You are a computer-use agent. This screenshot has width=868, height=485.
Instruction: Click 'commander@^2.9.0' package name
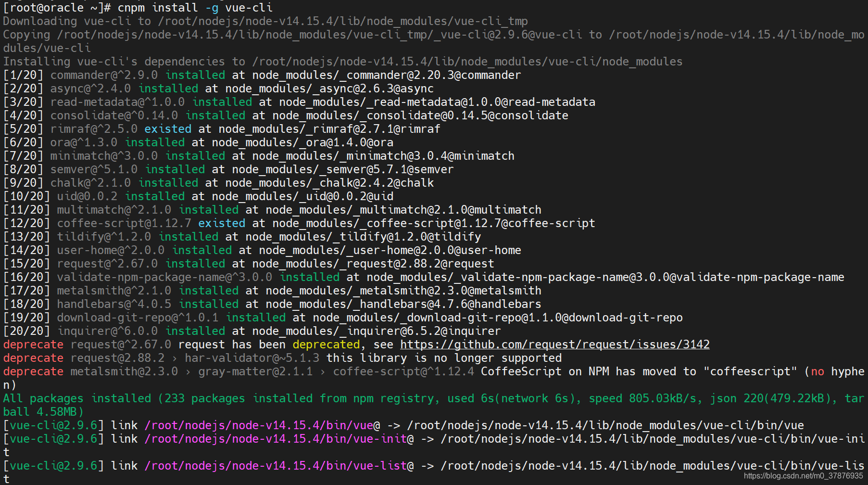tap(104, 75)
